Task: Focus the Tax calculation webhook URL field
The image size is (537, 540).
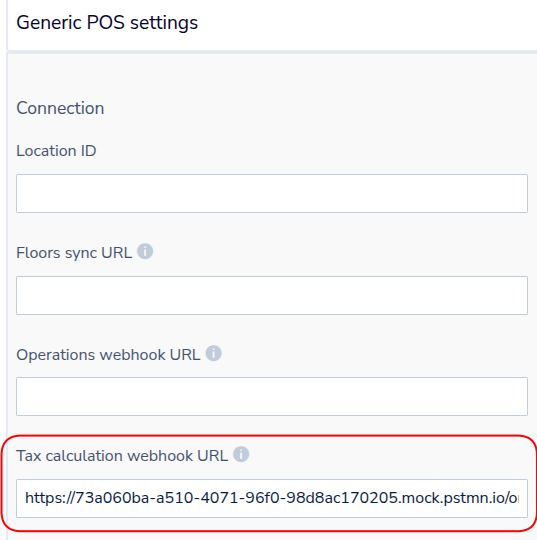Action: click(272, 498)
